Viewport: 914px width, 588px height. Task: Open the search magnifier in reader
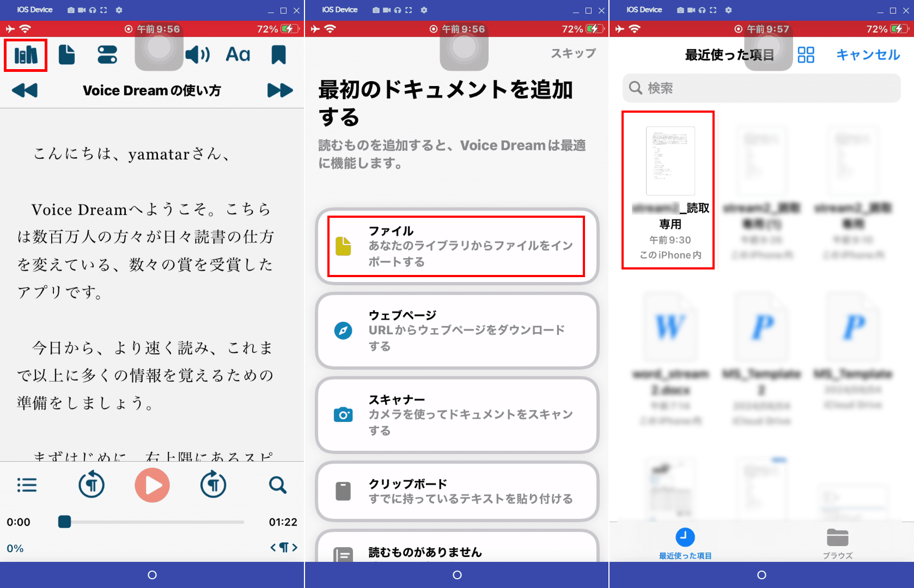[278, 485]
